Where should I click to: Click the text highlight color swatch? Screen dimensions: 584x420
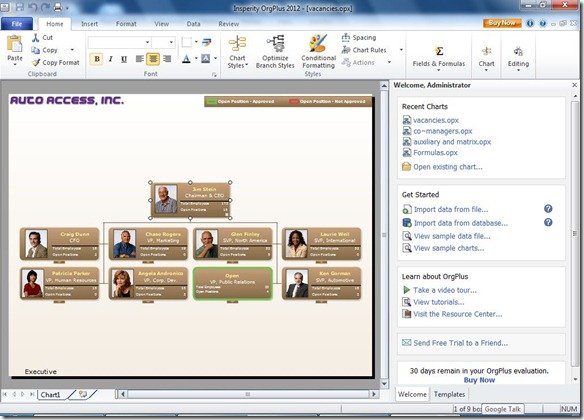pos(206,58)
